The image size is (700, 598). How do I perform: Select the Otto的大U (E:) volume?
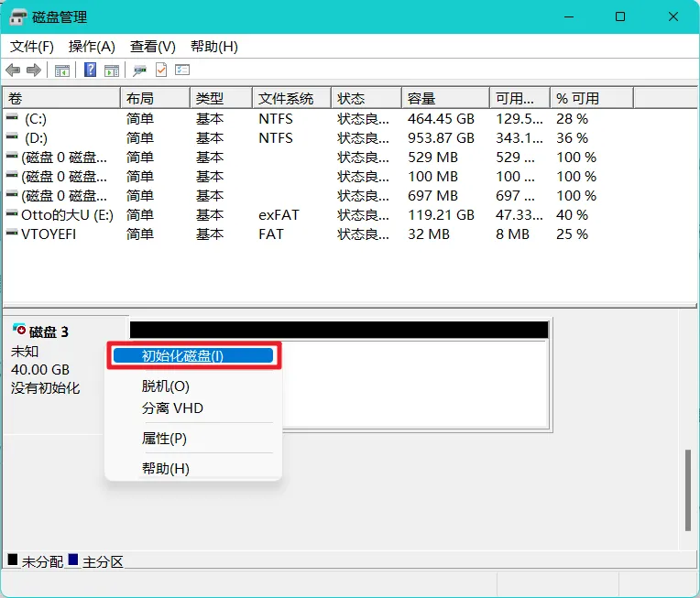68,215
